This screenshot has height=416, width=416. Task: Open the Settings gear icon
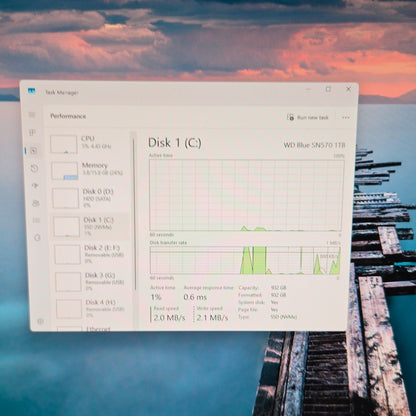[x=40, y=321]
